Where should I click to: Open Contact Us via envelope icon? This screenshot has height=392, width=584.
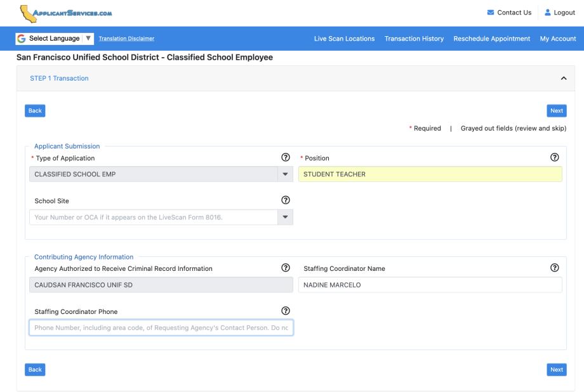coord(491,13)
